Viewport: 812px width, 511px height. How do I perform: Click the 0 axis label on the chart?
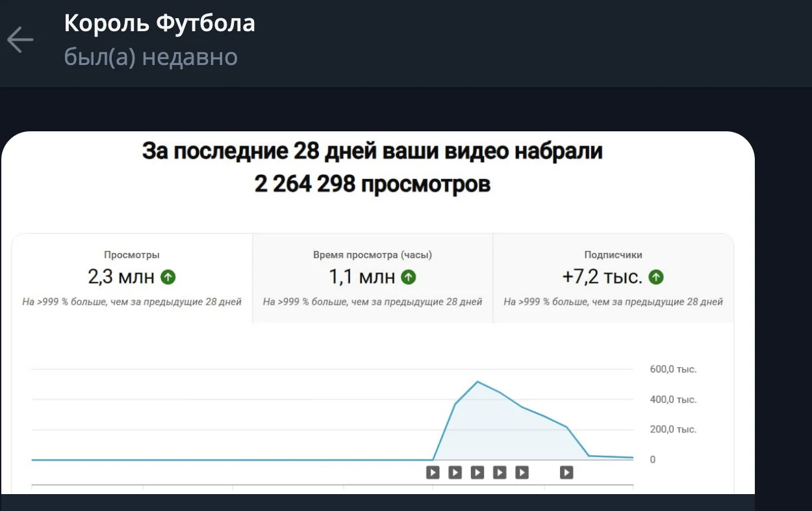(x=653, y=459)
